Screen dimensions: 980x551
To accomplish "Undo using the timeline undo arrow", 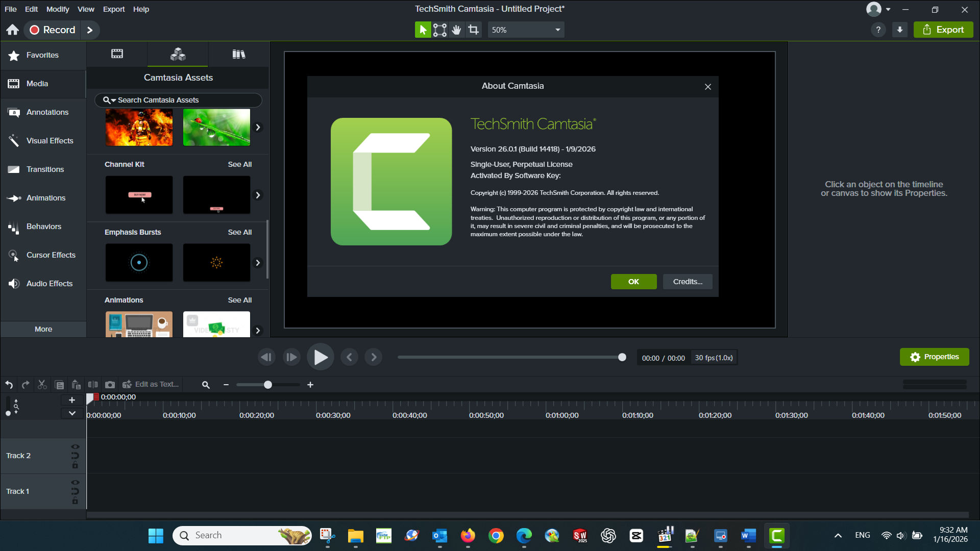I will click(x=9, y=385).
